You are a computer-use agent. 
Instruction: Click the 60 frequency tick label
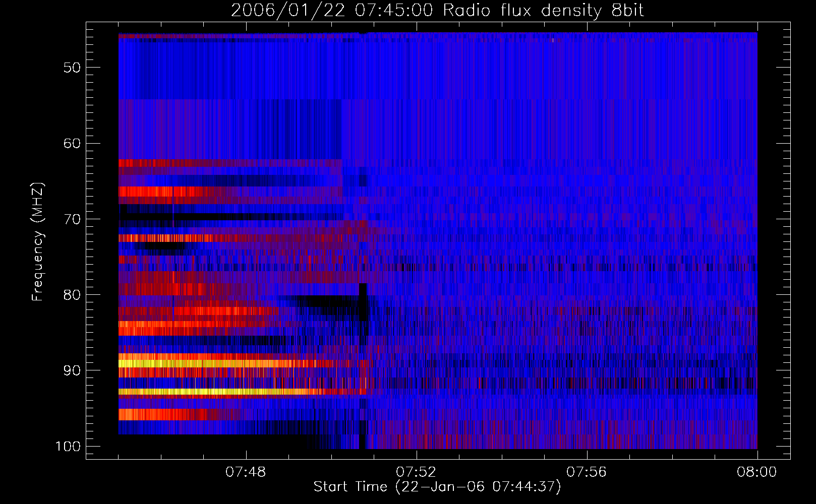tap(72, 143)
